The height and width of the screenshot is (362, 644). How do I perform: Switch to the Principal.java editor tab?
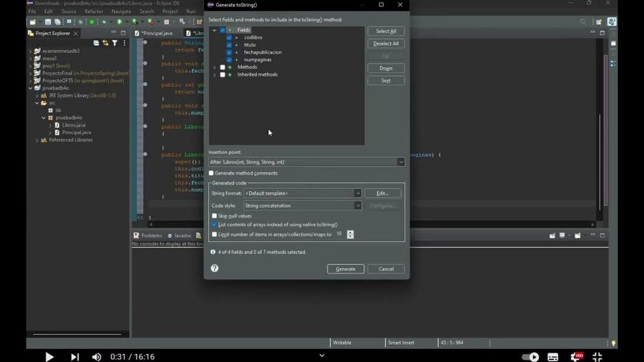157,33
